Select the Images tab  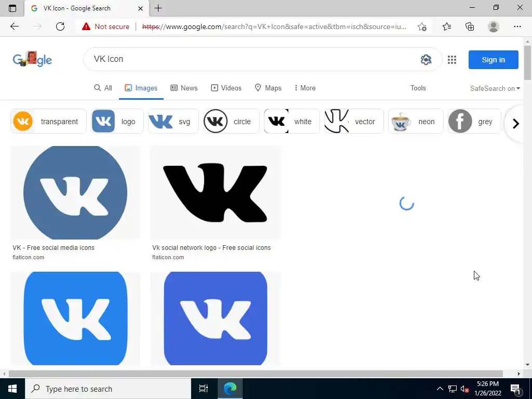coord(141,88)
